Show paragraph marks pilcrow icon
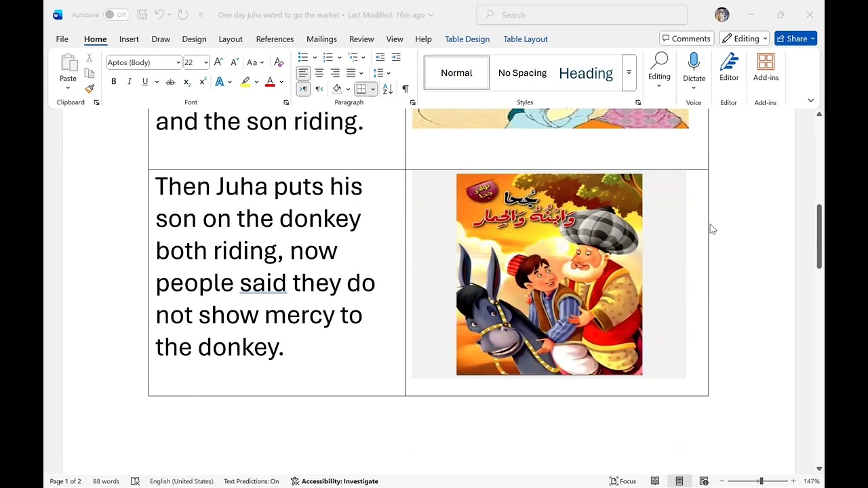The width and height of the screenshot is (868, 488). pyautogui.click(x=406, y=89)
